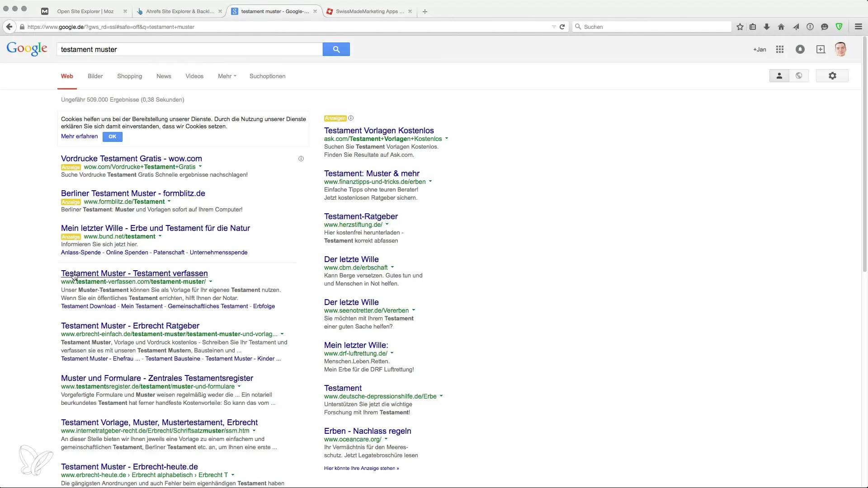
Task: Switch to the SwissMadeMarketing Apps tab
Action: click(370, 11)
